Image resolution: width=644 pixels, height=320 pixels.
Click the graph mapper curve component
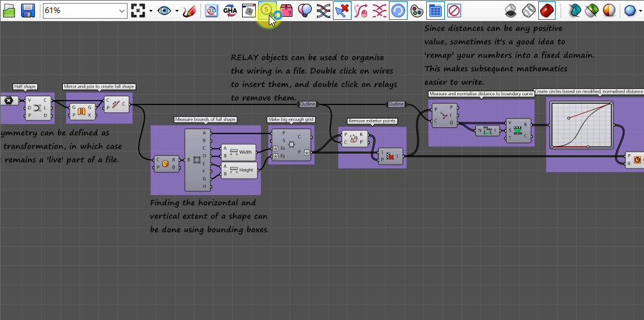click(x=582, y=126)
